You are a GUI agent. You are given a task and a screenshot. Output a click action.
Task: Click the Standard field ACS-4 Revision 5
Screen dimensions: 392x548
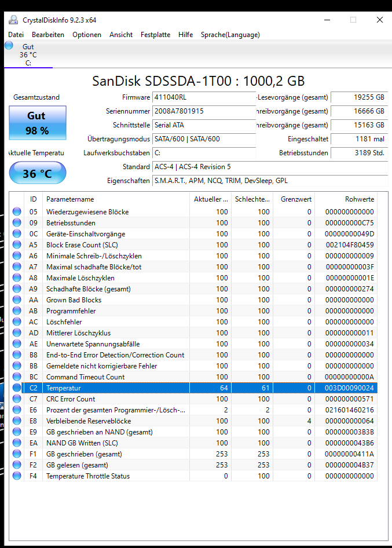pos(270,167)
